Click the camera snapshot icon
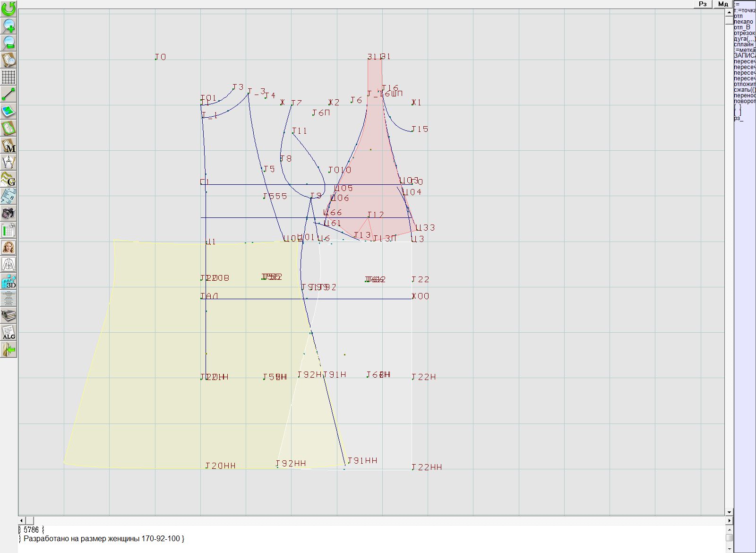 (x=9, y=213)
